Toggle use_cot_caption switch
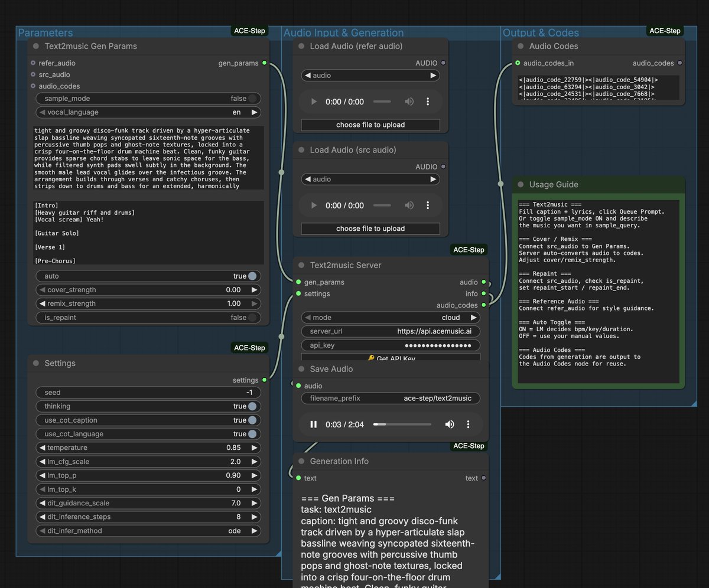 (x=253, y=420)
